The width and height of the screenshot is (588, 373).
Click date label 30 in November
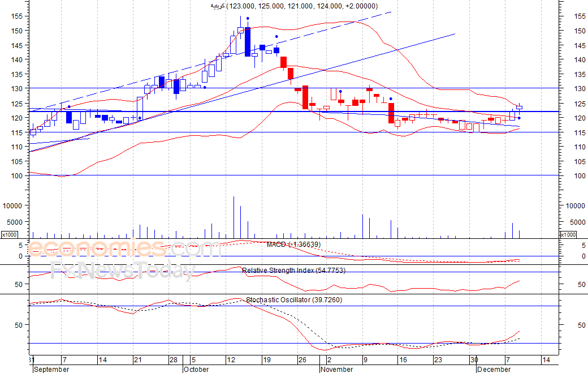coord(474,360)
